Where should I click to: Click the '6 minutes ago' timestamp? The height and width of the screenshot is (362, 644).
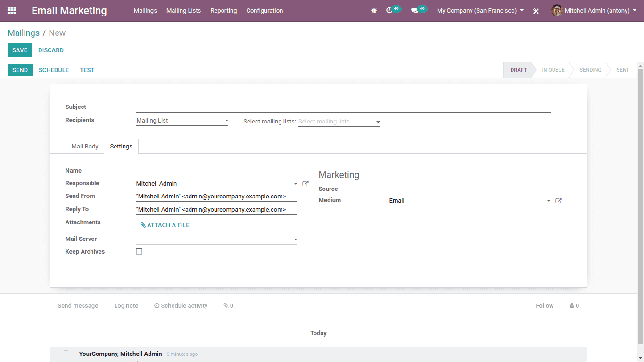point(182,354)
